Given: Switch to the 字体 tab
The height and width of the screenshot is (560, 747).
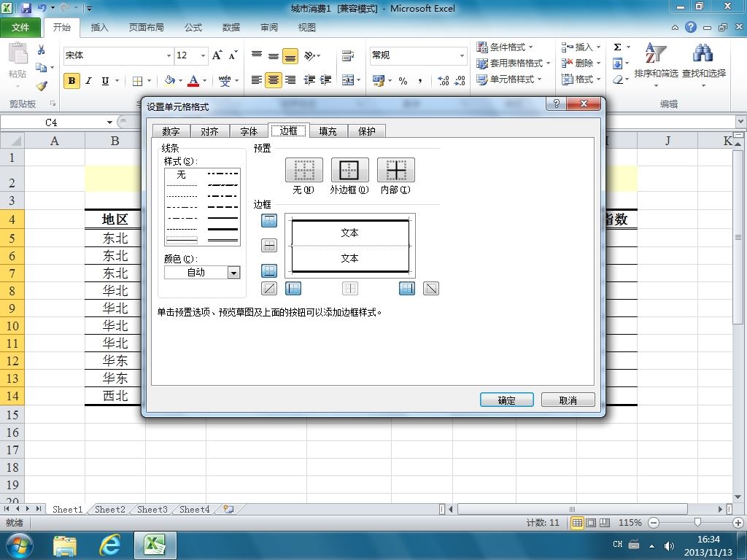Looking at the screenshot, I should pyautogui.click(x=249, y=131).
